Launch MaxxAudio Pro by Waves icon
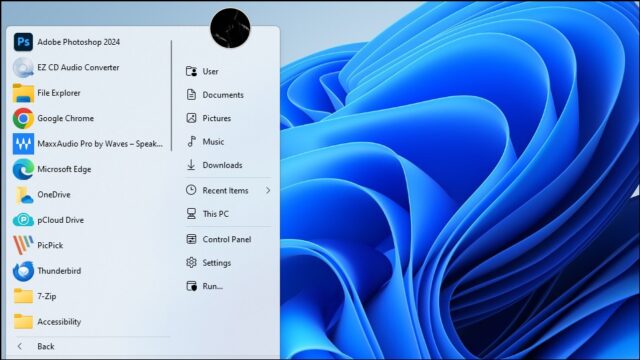This screenshot has width=640, height=360. [23, 144]
